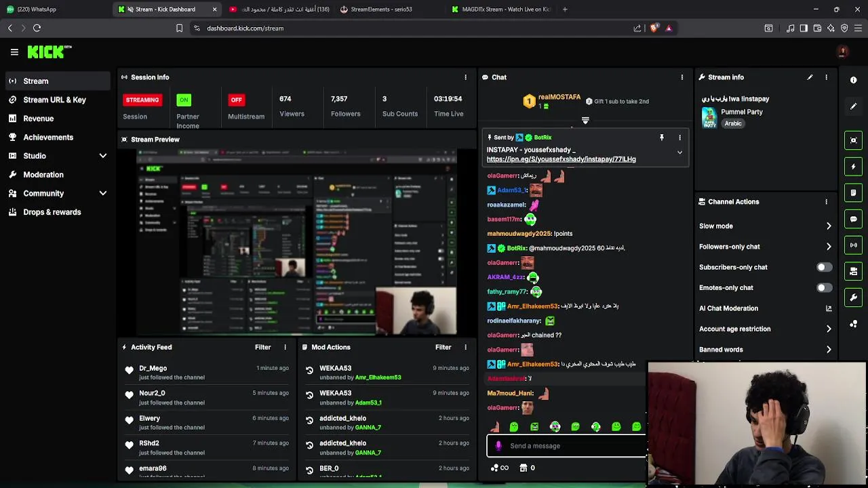Switch to the WhatsApp browser tab

coord(54,9)
